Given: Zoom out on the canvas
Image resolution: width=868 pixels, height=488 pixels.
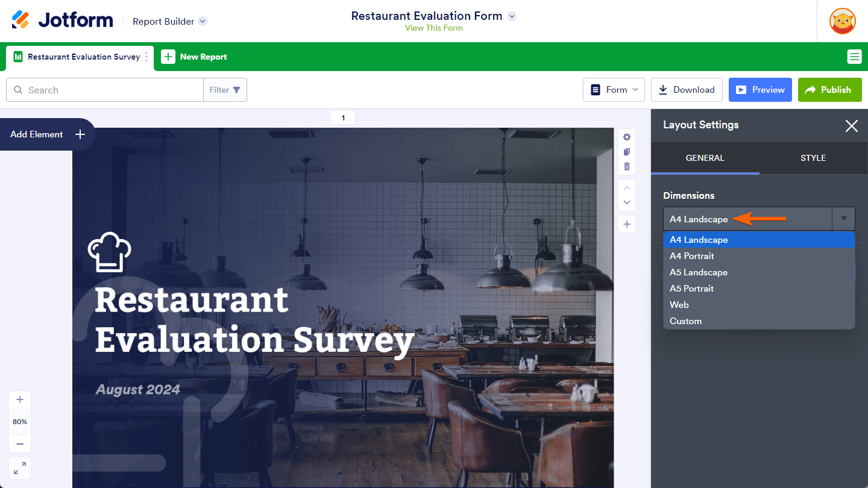Looking at the screenshot, I should click(20, 444).
